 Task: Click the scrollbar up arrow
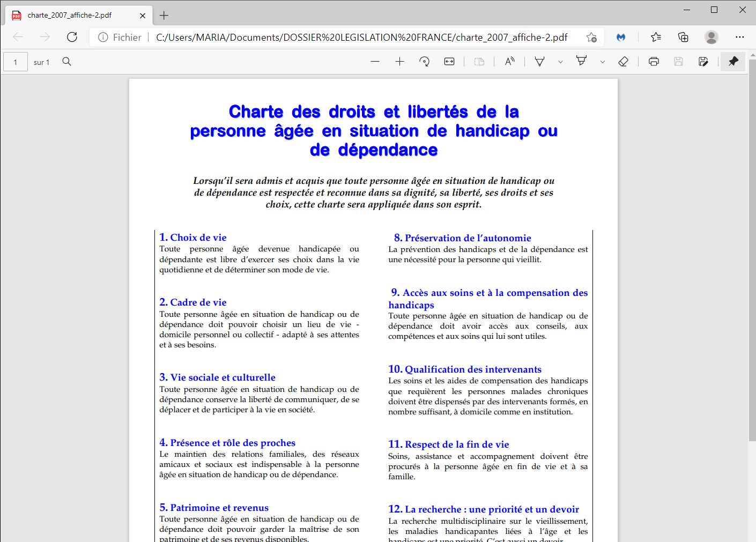[x=752, y=55]
